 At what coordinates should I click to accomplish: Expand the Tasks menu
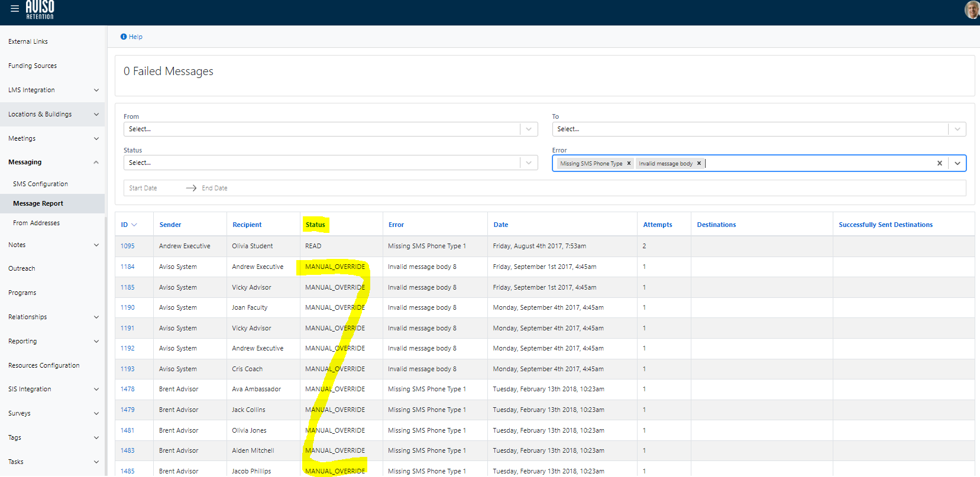point(53,462)
